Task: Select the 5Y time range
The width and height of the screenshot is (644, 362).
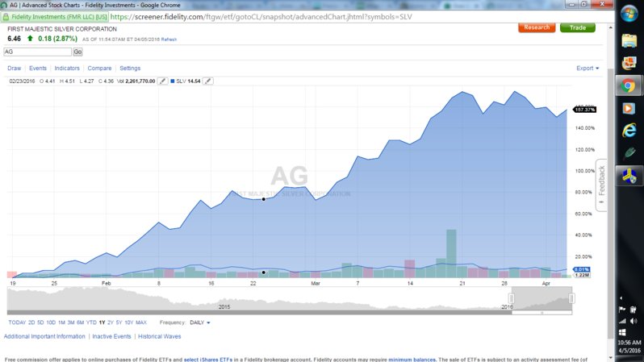Action: pyautogui.click(x=119, y=322)
